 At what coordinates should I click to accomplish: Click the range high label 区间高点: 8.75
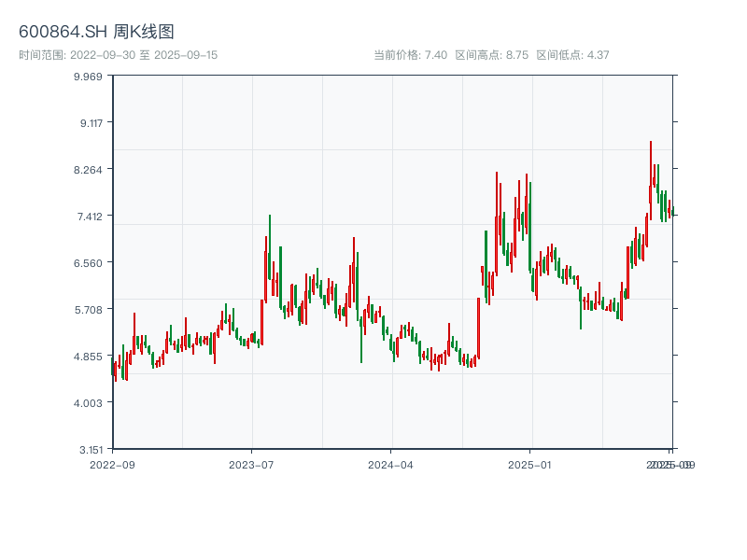point(492,55)
